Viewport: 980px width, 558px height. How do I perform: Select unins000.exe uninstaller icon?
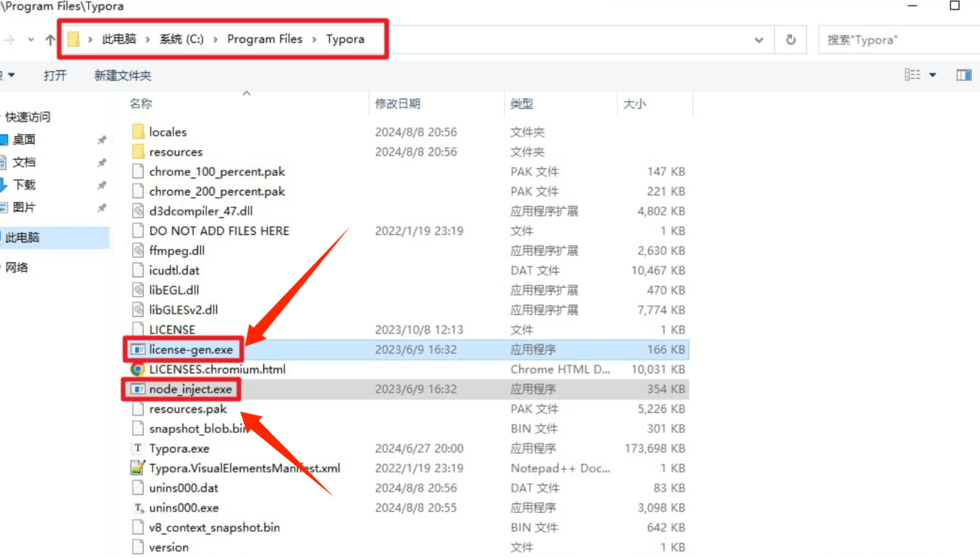tap(138, 508)
